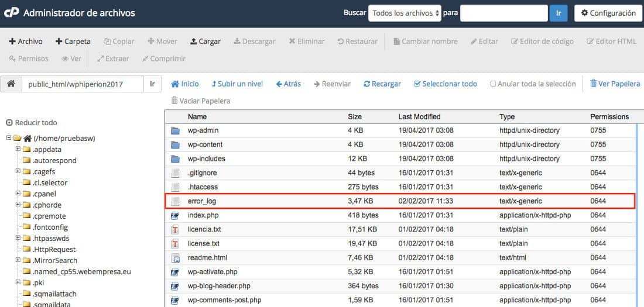Create a new Archivo
This screenshot has width=644, height=307.
click(25, 42)
